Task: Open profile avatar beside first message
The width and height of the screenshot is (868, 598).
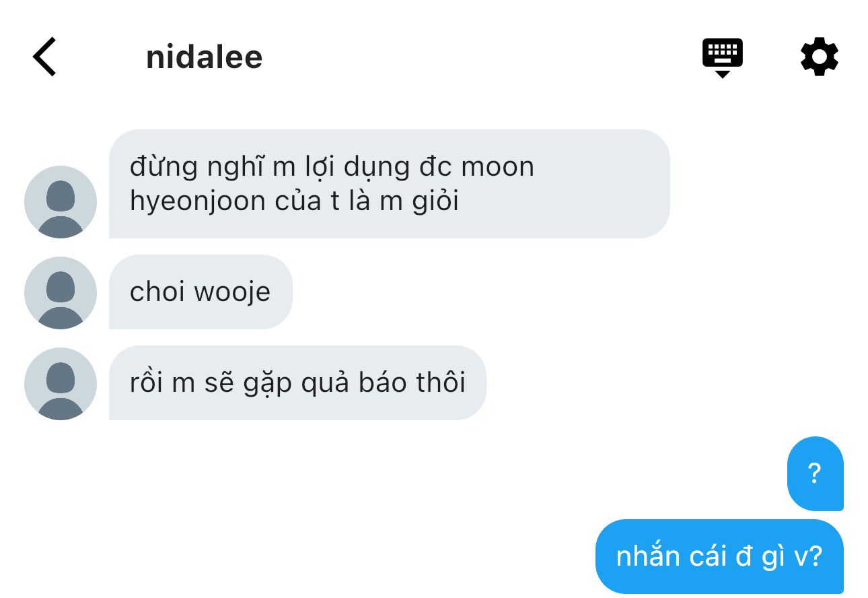Action: tap(61, 202)
